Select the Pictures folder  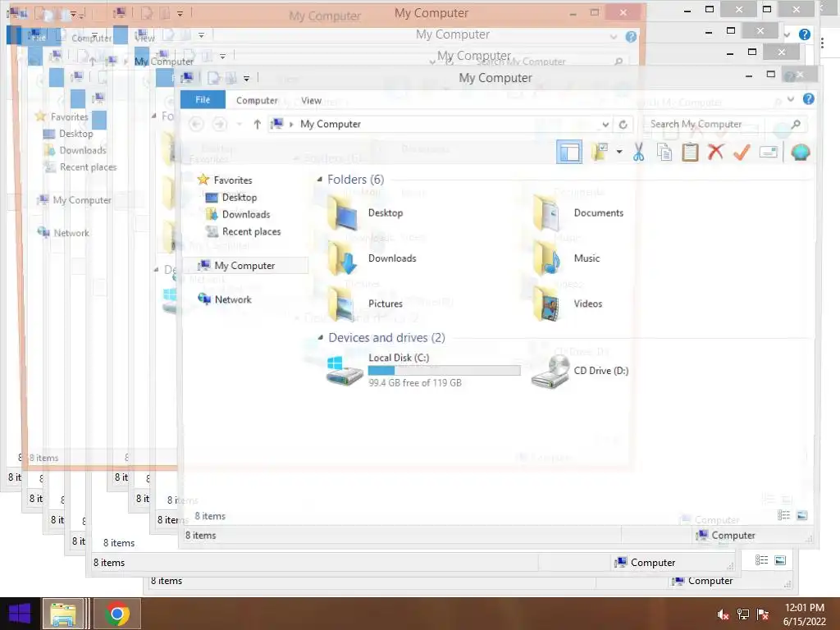coord(365,304)
